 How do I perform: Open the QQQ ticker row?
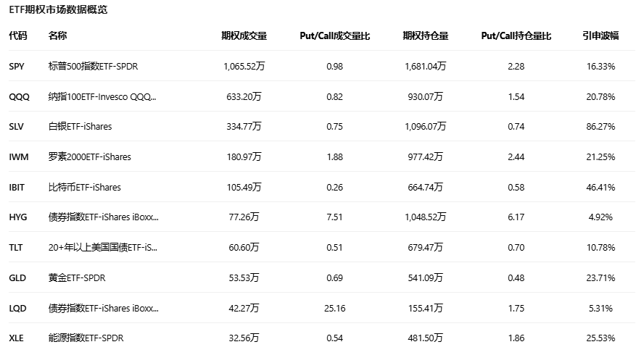tap(20, 96)
